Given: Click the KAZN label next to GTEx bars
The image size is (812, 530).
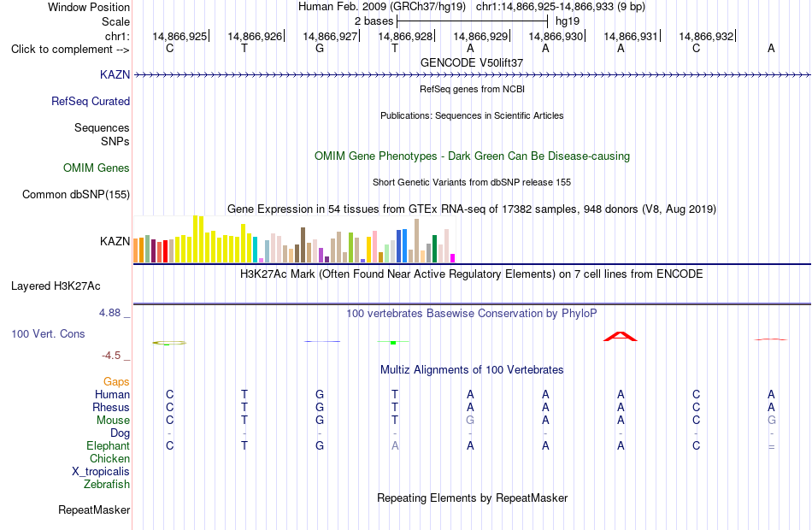Looking at the screenshot, I should tap(115, 241).
